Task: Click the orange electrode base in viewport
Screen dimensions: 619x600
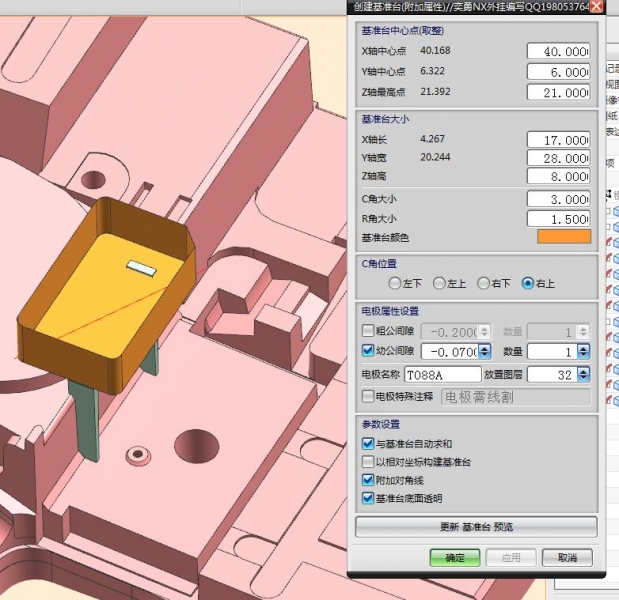Action: coord(107,295)
